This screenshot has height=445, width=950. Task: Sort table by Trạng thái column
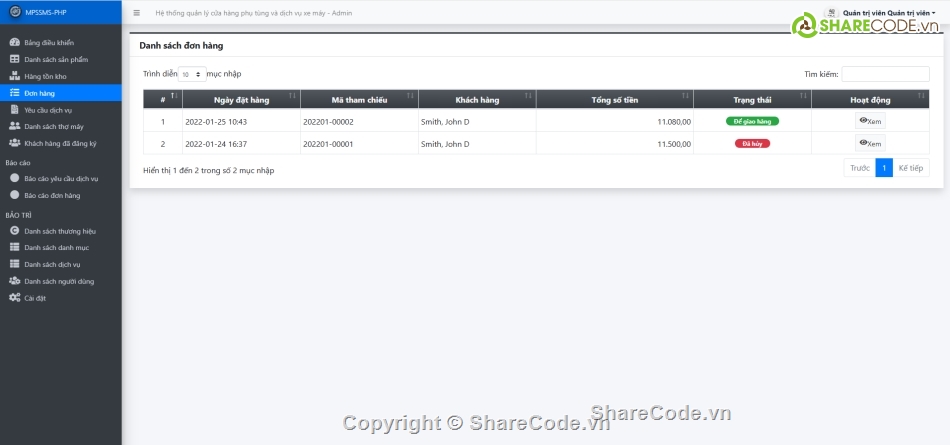coord(752,99)
